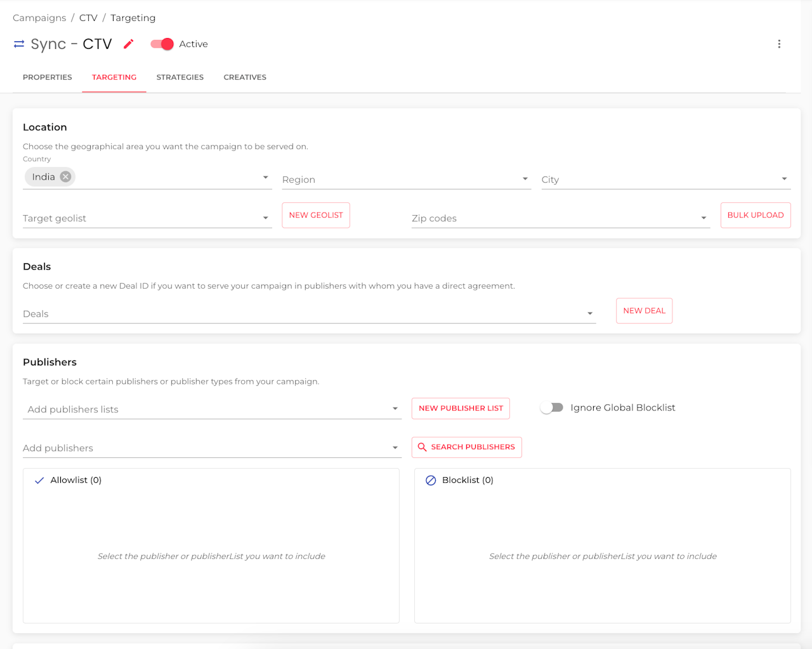The image size is (812, 649).
Task: Click the New Deal button
Action: [645, 311]
